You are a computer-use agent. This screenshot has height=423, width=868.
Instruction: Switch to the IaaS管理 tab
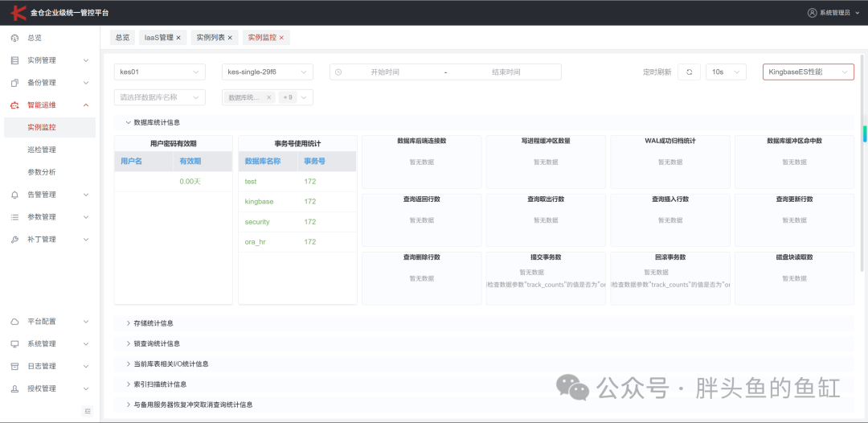(x=158, y=38)
